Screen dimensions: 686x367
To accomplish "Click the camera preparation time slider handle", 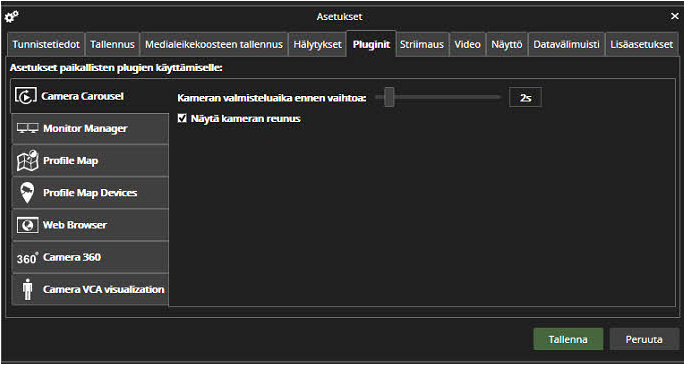I will click(389, 97).
